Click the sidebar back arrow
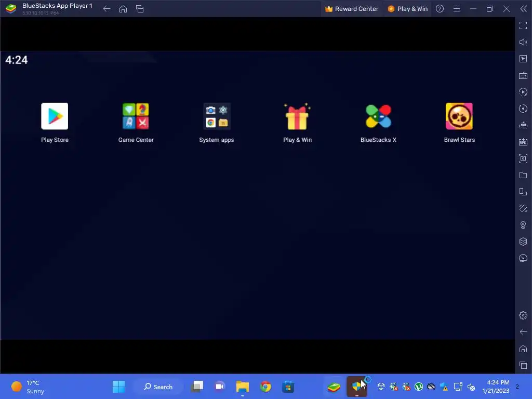 (523, 332)
